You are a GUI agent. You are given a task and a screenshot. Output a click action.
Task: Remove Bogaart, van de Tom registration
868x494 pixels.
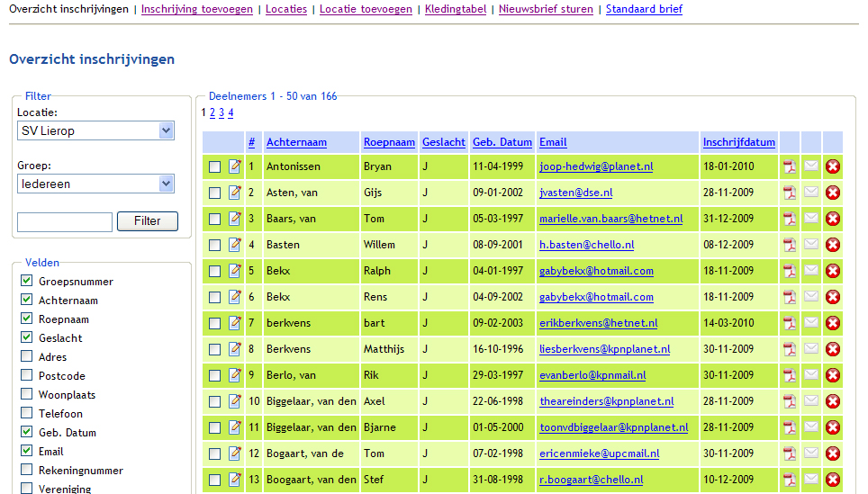pos(833,454)
